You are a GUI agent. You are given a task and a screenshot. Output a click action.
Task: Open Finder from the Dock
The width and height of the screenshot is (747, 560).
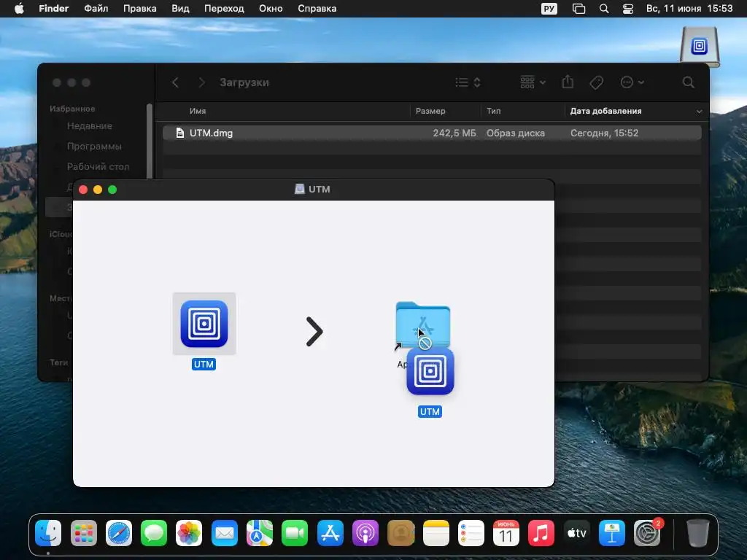[x=48, y=533]
